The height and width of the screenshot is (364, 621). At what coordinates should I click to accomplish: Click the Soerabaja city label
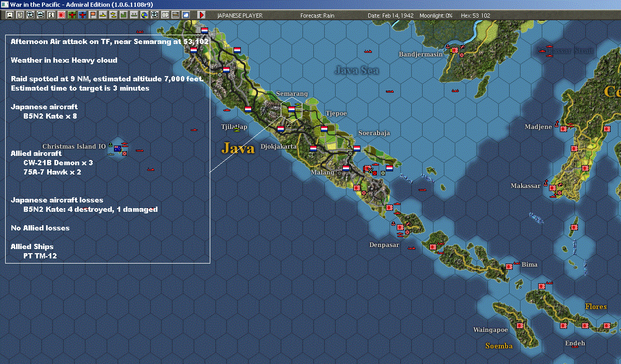tap(374, 133)
